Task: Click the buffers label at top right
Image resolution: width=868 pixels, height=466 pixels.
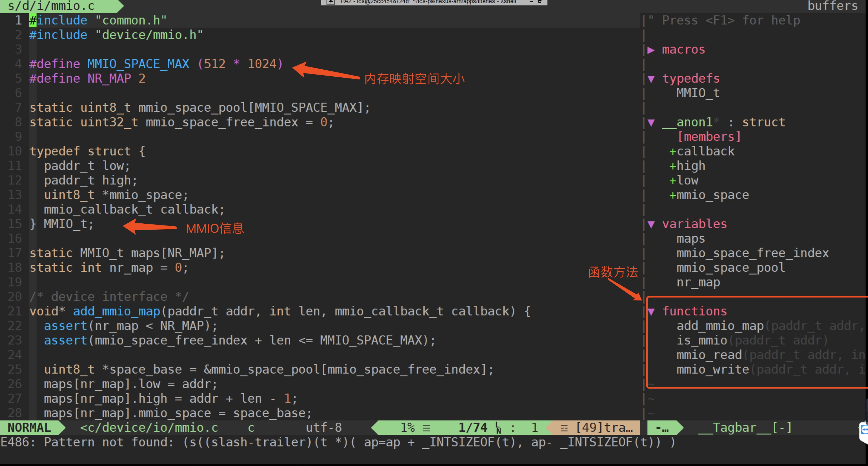Action: (832, 6)
